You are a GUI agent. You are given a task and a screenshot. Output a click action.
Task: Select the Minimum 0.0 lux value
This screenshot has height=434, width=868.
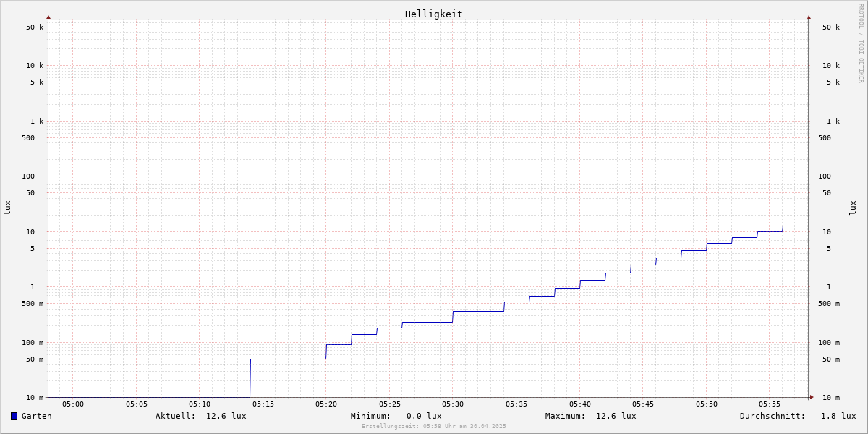pyautogui.click(x=424, y=416)
